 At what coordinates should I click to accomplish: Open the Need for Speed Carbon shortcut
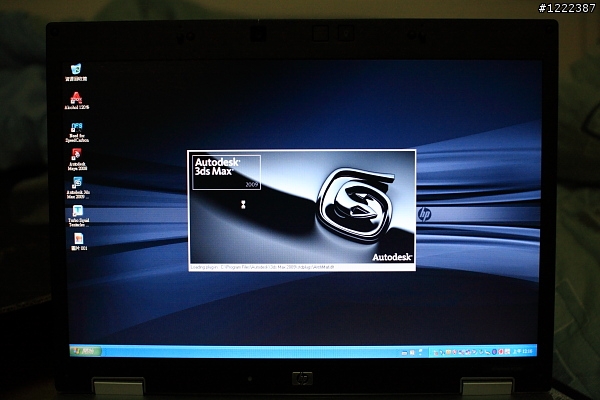click(x=77, y=132)
